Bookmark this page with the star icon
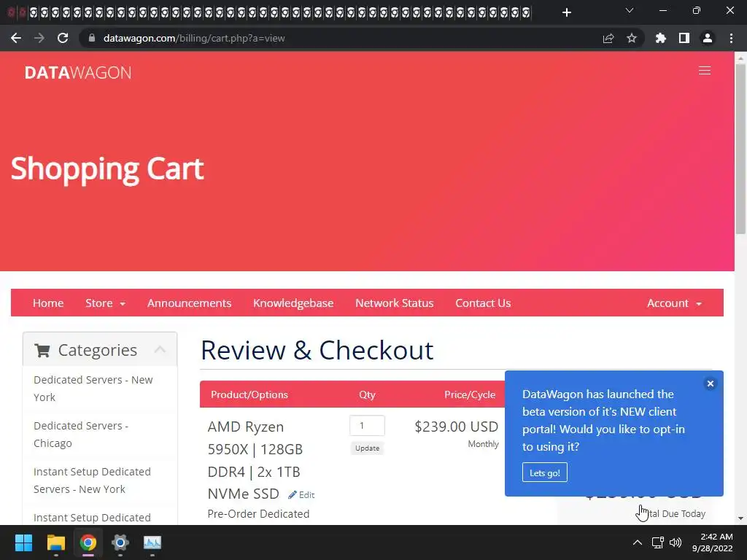747x560 pixels. pos(632,38)
